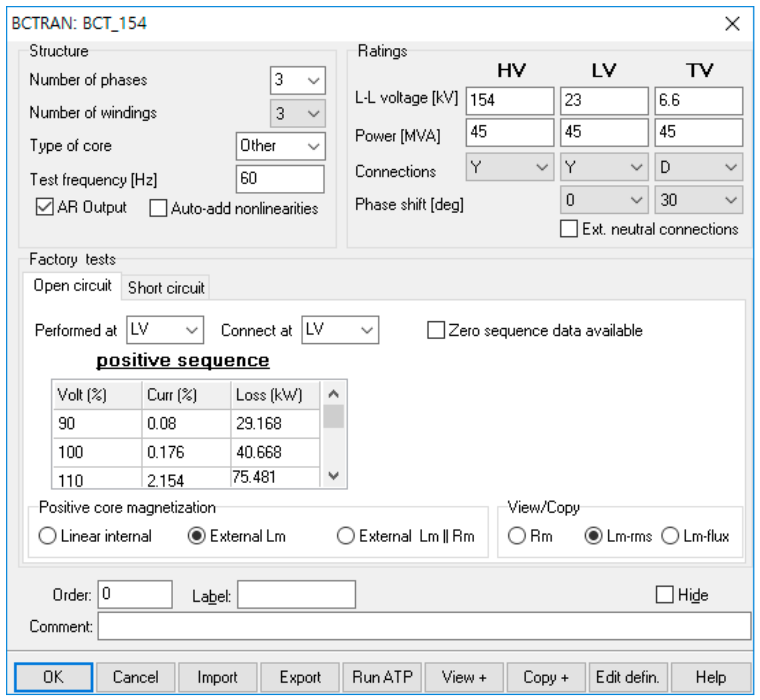Check Zero sequence data available
Viewport: 760px width, 700px height.
pyautogui.click(x=435, y=330)
